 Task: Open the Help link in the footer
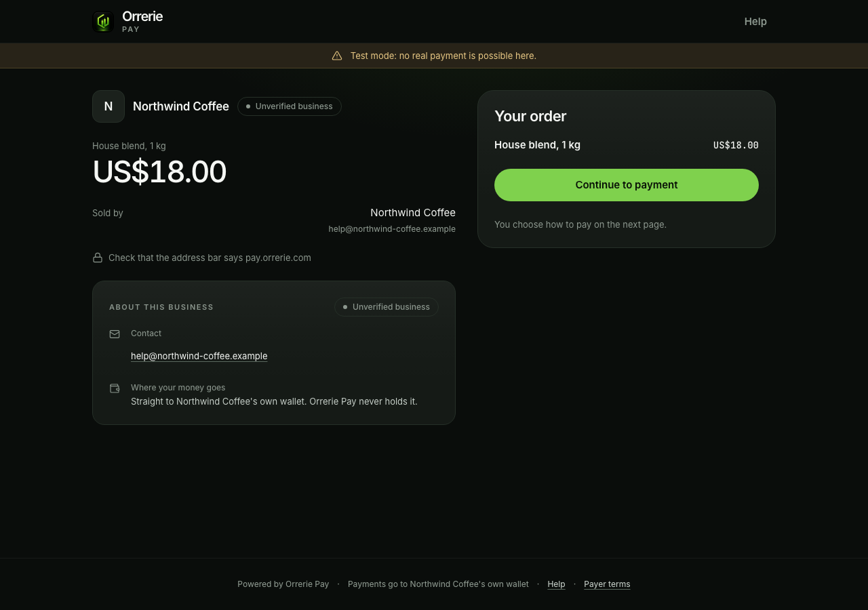click(x=556, y=584)
